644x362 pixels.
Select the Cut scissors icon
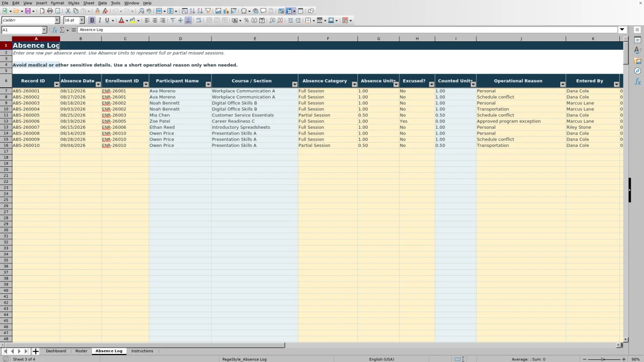click(x=68, y=11)
